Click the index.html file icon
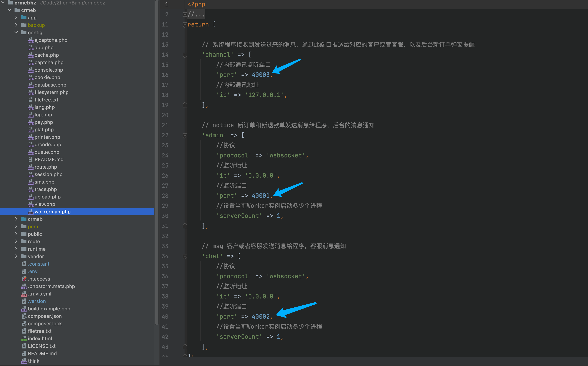588x366 pixels. (24, 339)
